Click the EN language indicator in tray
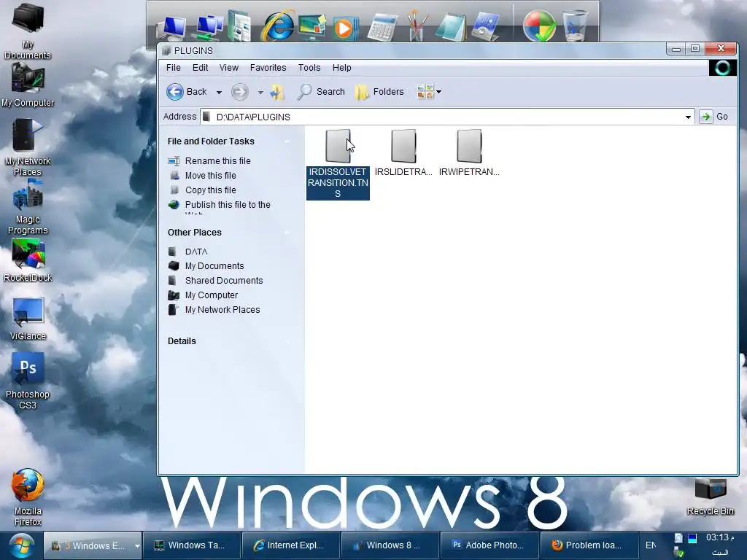Viewport: 747px width, 560px height. [651, 545]
